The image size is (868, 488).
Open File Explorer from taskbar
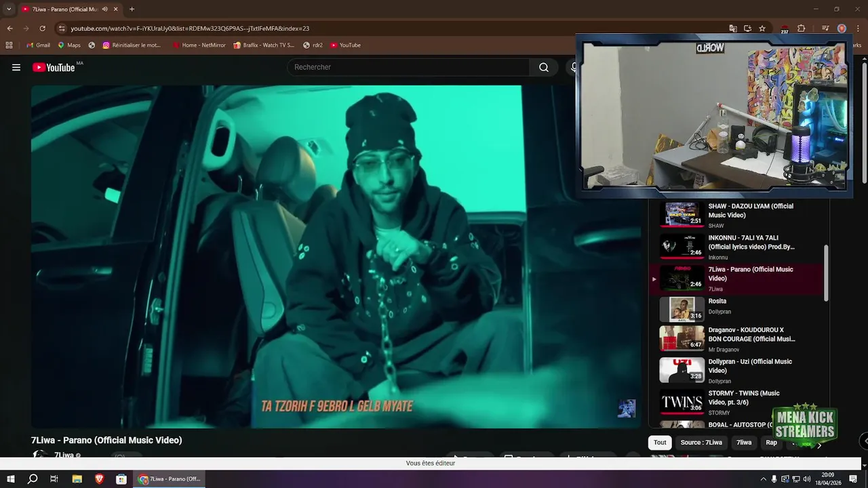point(77,479)
